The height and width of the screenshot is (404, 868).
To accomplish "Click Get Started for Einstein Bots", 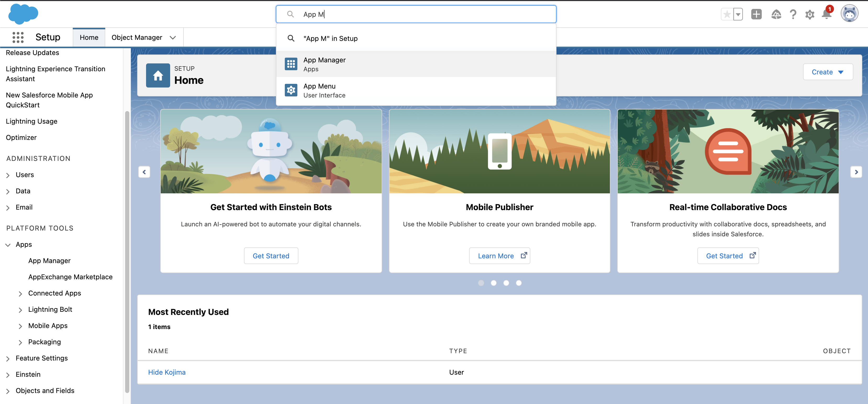I will click(271, 256).
